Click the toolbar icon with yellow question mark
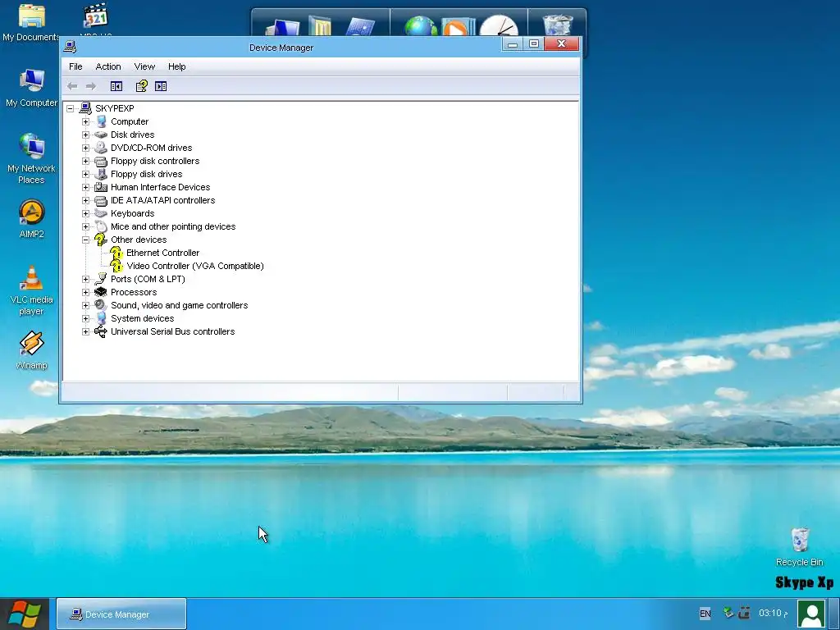 click(141, 86)
